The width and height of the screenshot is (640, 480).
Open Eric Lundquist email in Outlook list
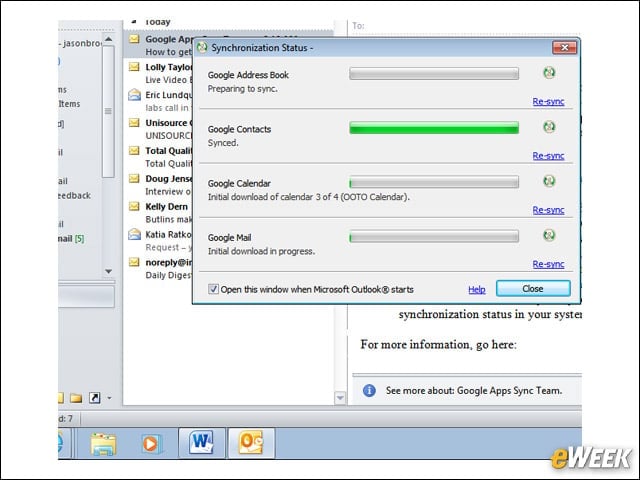159,101
